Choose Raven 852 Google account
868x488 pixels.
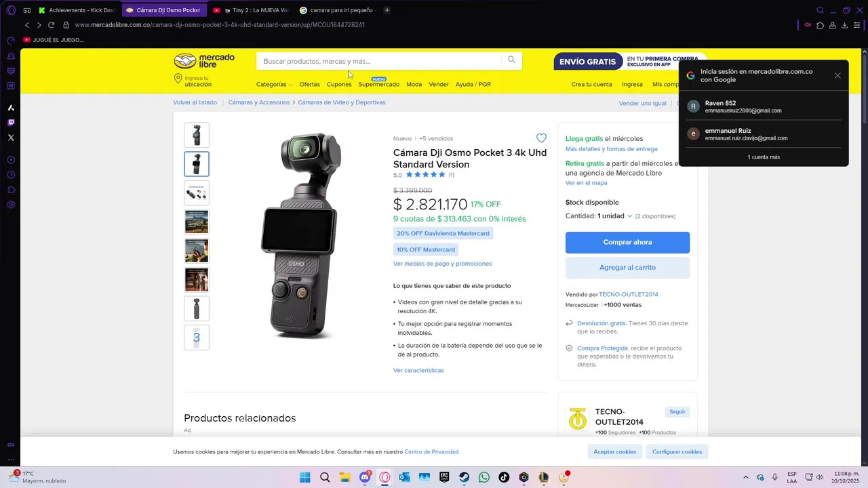[764, 106]
